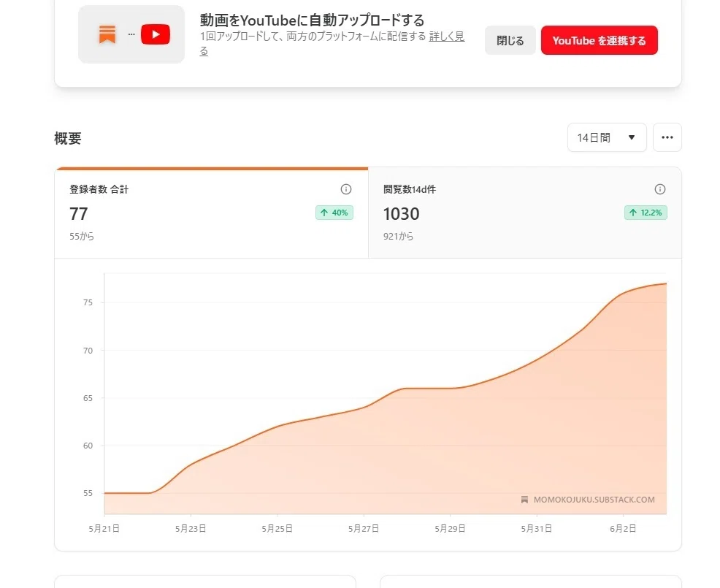The width and height of the screenshot is (720, 588).
Task: Click the YouTube play logo icon
Action: [156, 34]
